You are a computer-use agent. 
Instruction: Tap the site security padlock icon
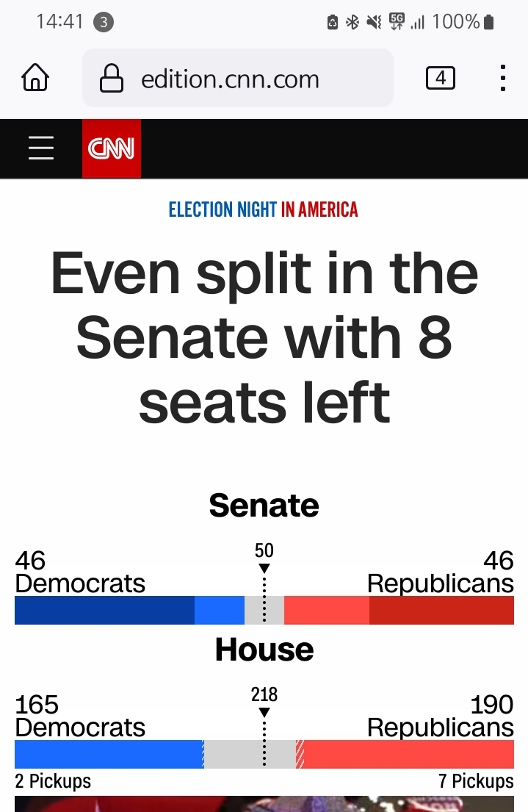[111, 78]
